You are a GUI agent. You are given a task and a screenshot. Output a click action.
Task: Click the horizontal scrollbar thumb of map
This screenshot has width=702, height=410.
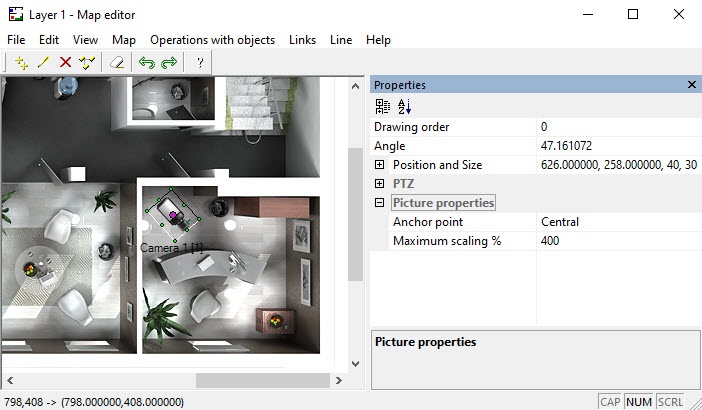[x=263, y=380]
